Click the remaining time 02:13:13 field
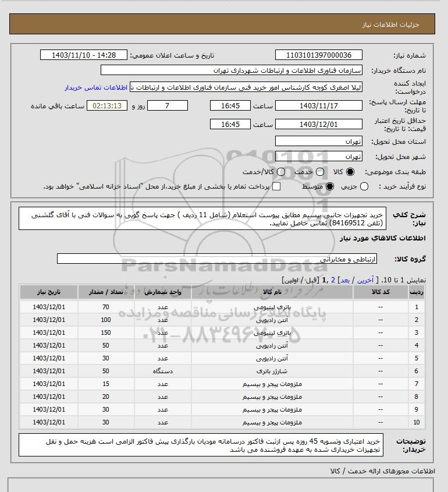This screenshot has width=448, height=492. click(107, 105)
